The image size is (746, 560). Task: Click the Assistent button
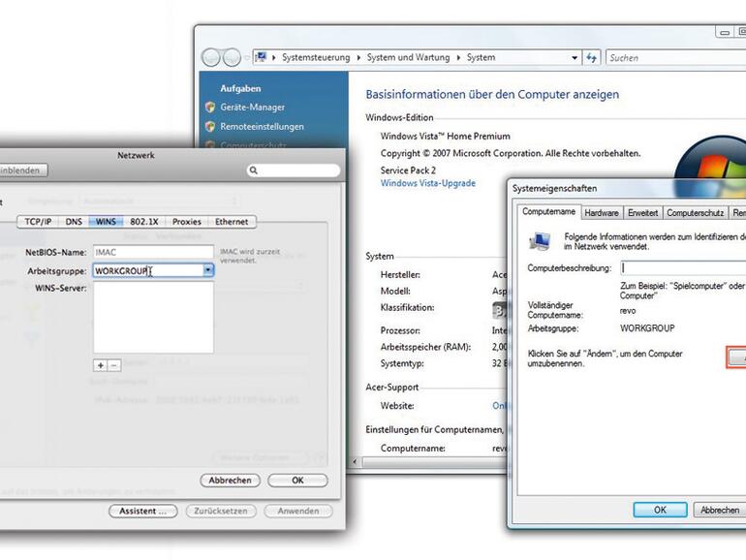pos(142,511)
